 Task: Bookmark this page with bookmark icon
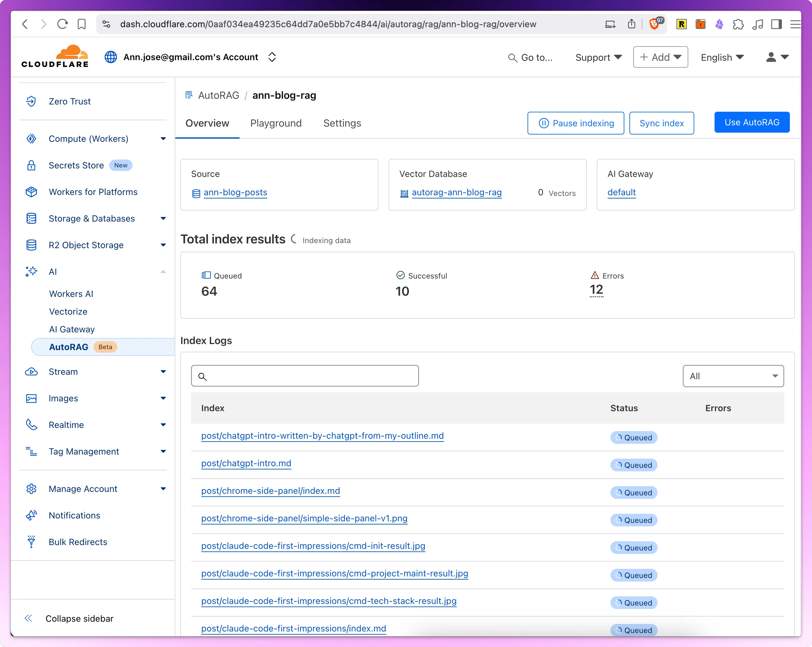pos(82,24)
